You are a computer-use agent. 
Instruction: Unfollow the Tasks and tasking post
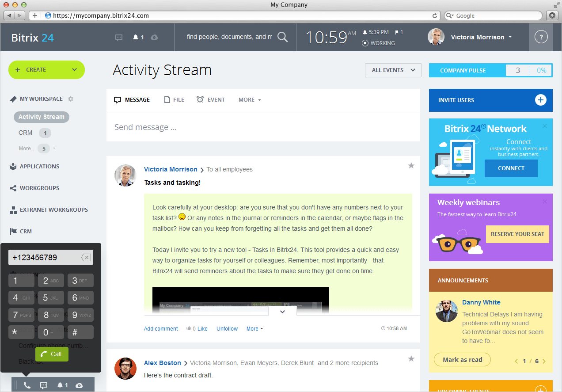click(x=227, y=328)
